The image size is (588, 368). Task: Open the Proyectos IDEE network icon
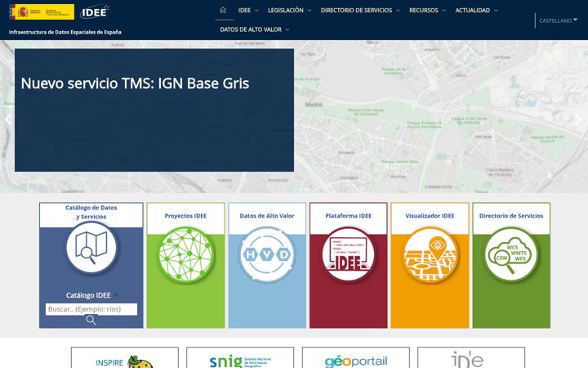186,254
